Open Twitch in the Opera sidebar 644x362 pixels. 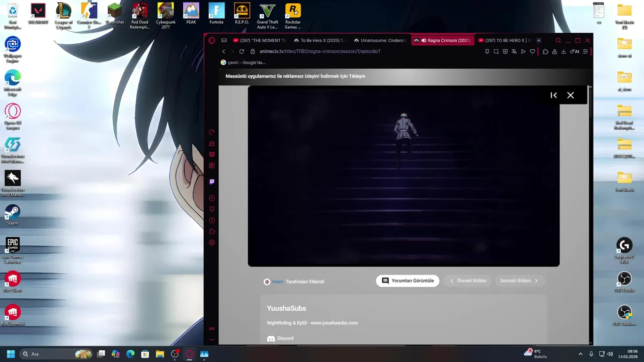tap(212, 182)
